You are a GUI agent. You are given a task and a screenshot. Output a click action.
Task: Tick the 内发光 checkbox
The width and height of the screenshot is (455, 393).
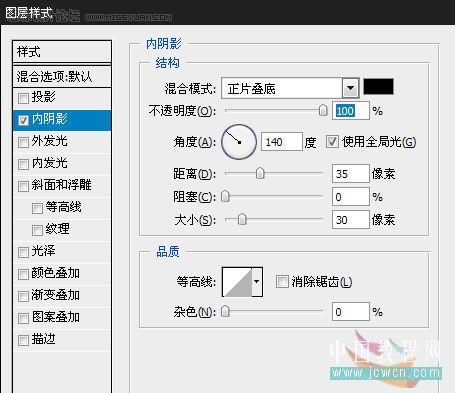pos(23,164)
